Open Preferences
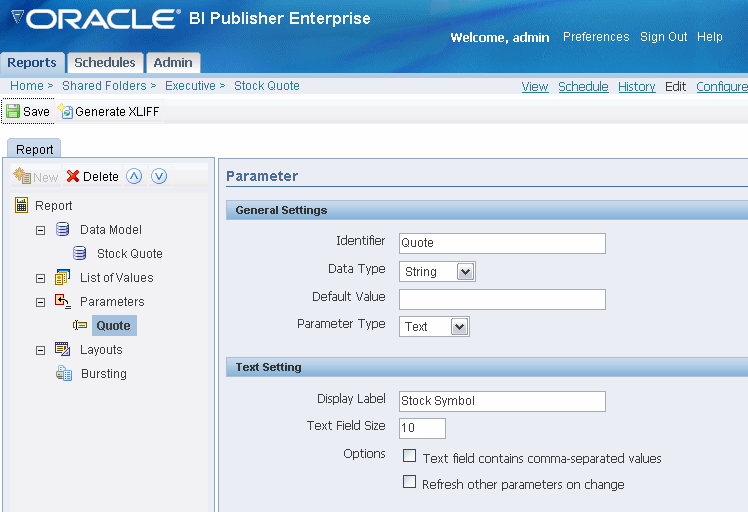 coord(596,37)
